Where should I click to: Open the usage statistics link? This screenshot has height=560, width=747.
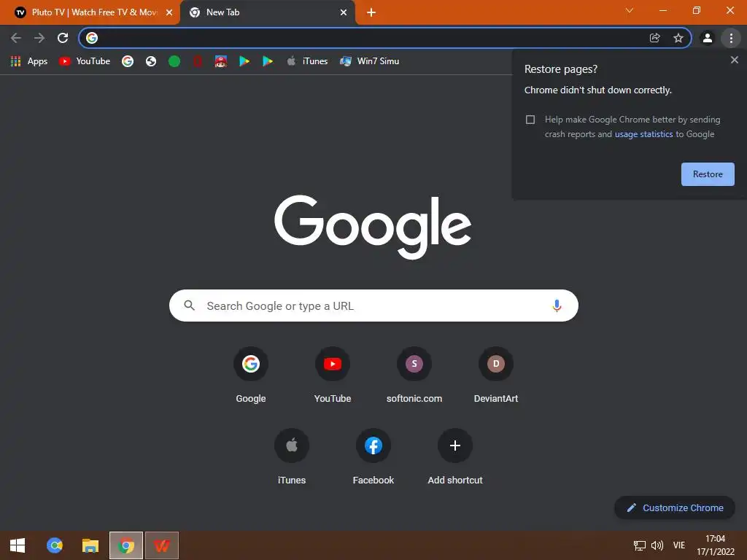point(643,134)
